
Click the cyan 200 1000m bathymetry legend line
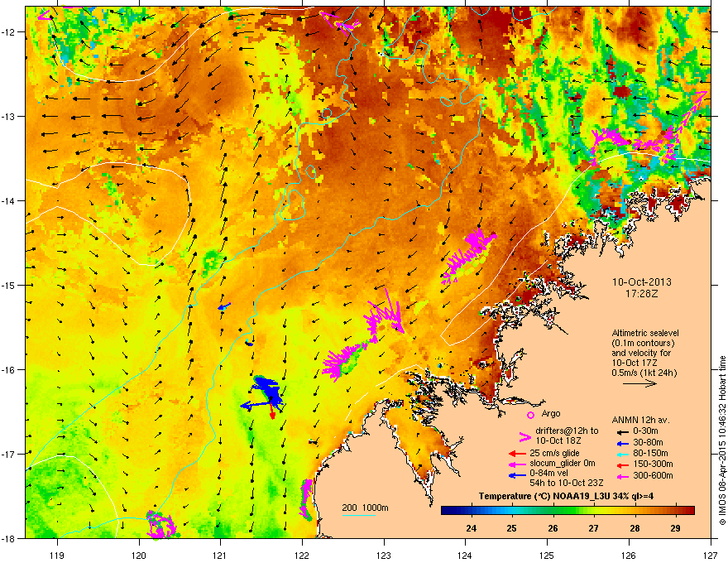(359, 515)
